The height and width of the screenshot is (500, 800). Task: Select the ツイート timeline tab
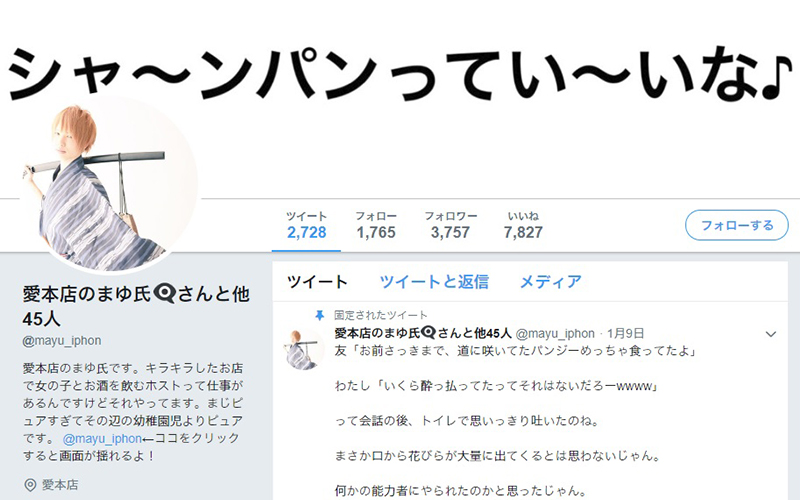(x=317, y=282)
